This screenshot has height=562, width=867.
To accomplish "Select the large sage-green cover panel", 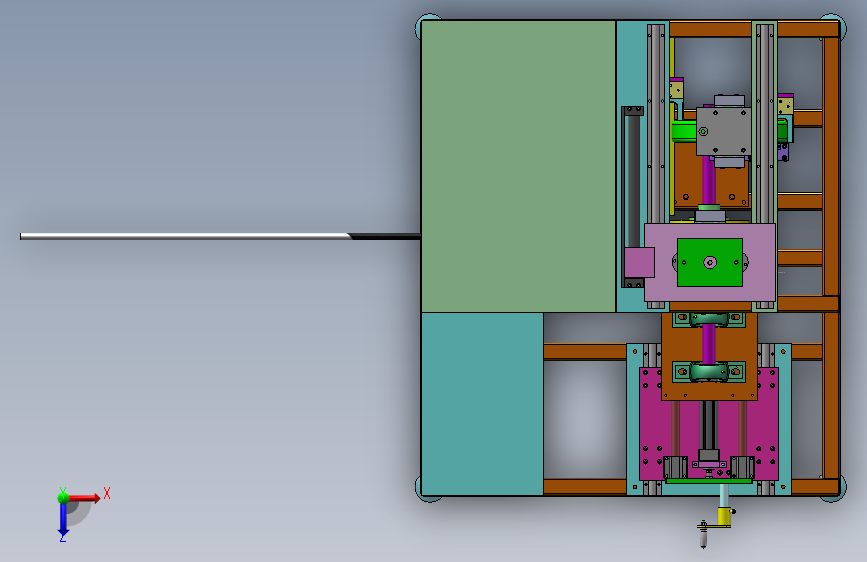I will (x=518, y=166).
